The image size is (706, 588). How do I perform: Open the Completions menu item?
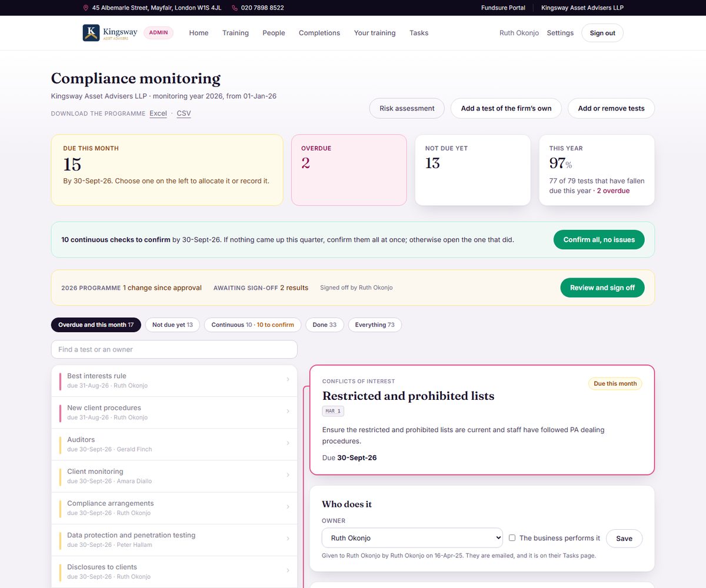319,33
